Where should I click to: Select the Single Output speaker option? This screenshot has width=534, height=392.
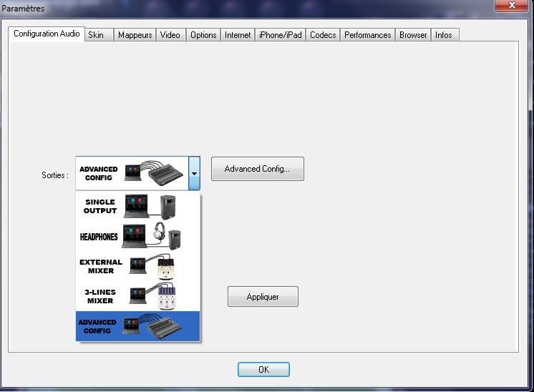pos(137,207)
